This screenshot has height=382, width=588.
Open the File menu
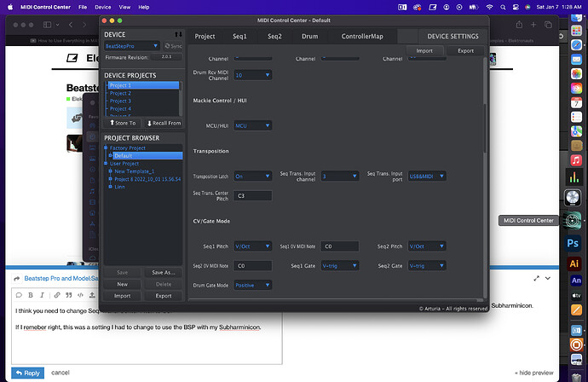83,7
